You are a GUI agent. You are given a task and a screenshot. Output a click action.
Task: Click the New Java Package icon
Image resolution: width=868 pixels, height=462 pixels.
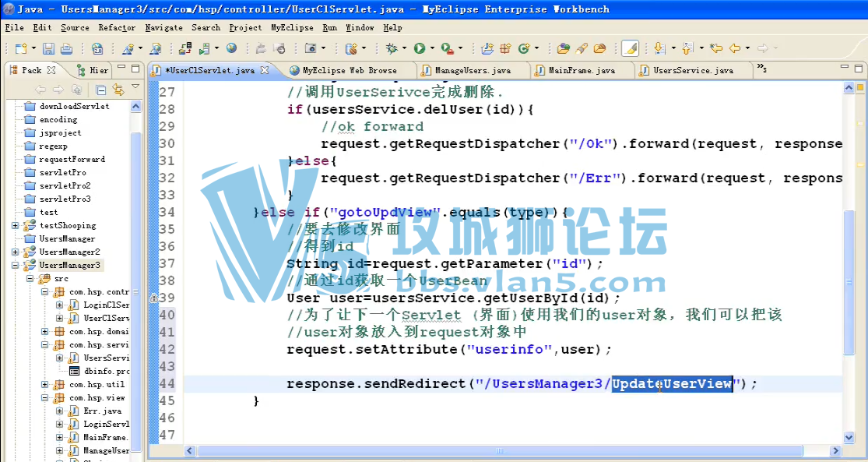505,49
